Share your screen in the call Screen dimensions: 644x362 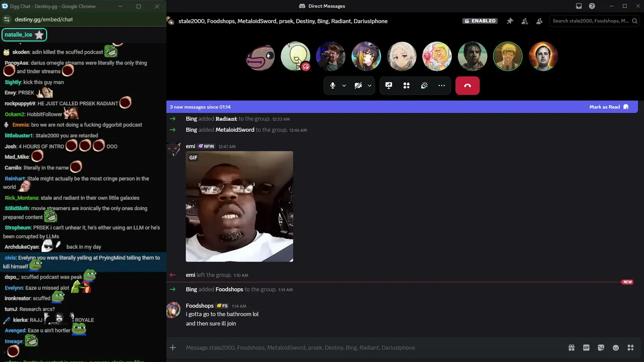(388, 85)
